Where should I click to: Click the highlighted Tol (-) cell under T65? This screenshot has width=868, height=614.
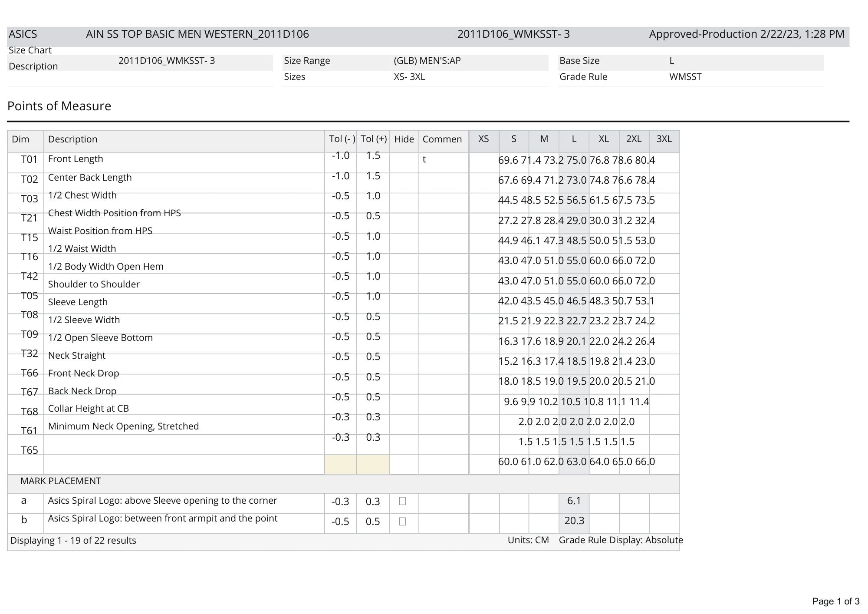(x=340, y=465)
